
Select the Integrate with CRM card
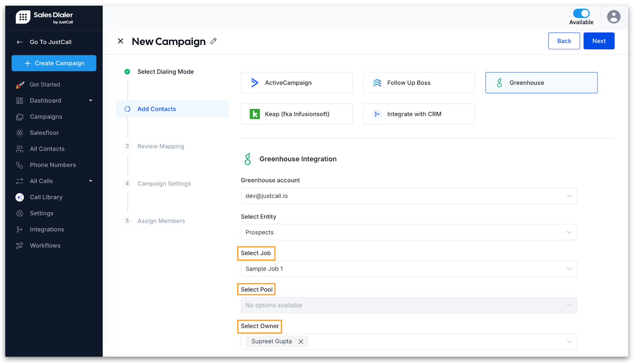(419, 114)
